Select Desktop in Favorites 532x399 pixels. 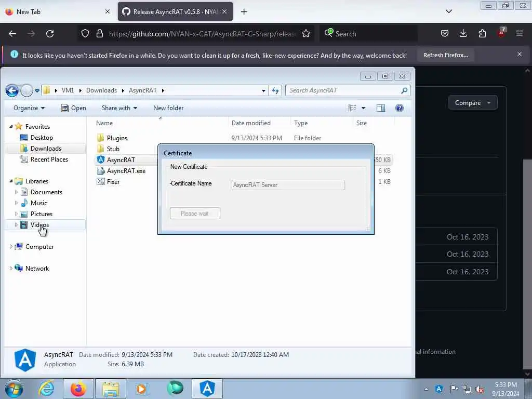click(x=42, y=137)
